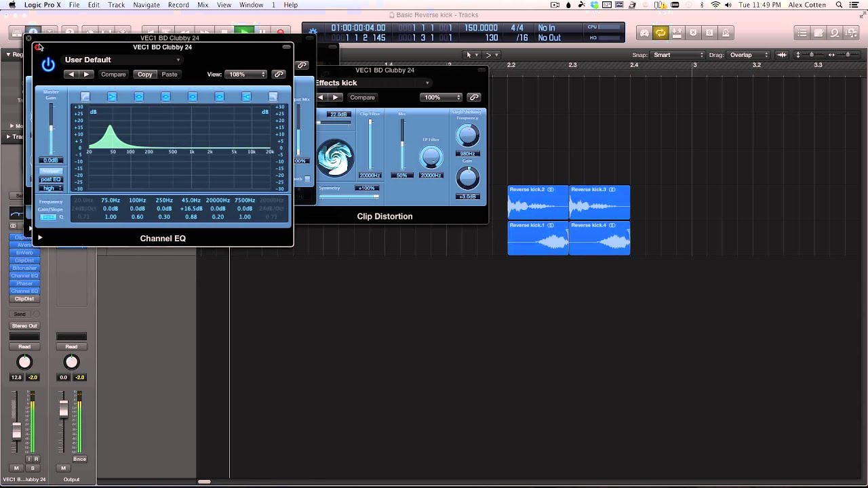Toggle the 250Hz parametric EQ band
This screenshot has width=868, height=488.
[165, 97]
